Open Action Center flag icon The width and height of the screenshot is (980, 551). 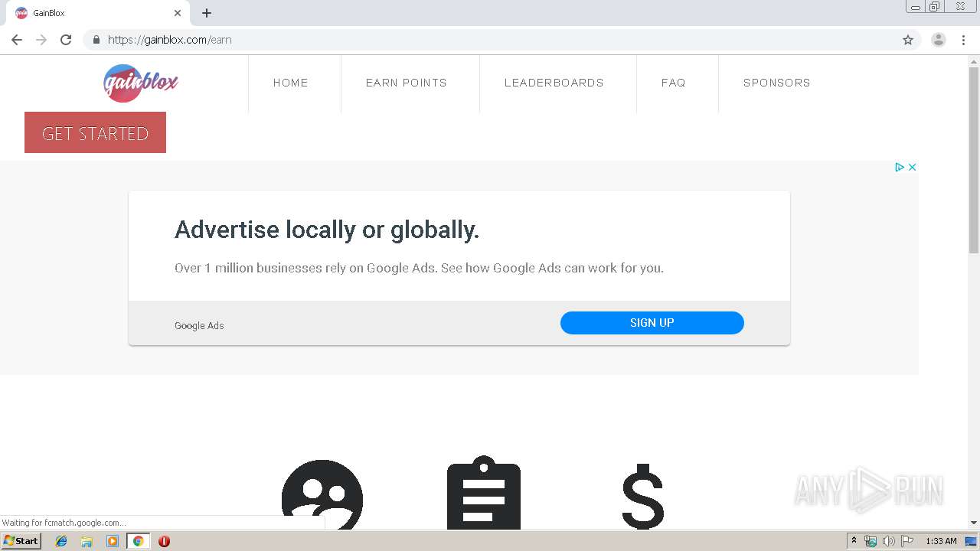click(907, 541)
